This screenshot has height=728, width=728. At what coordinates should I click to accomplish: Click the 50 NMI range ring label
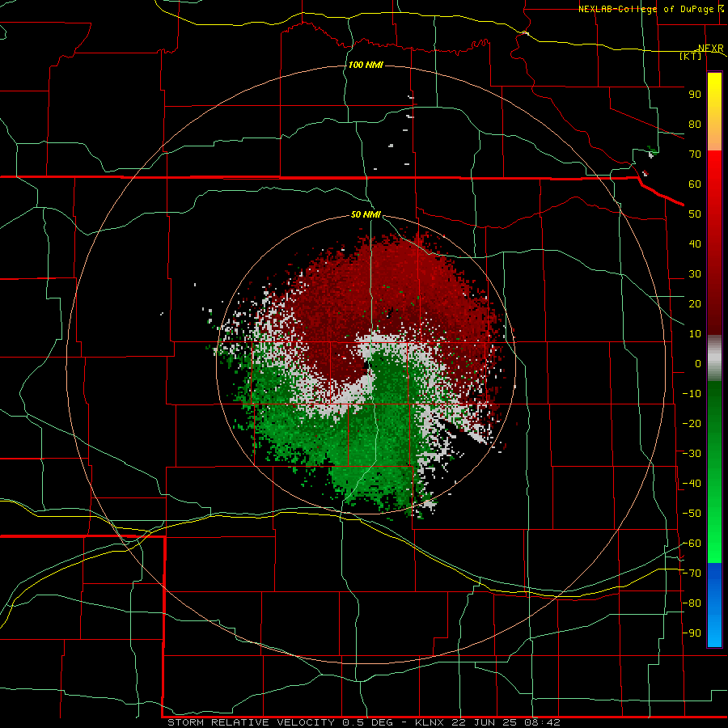(x=366, y=214)
